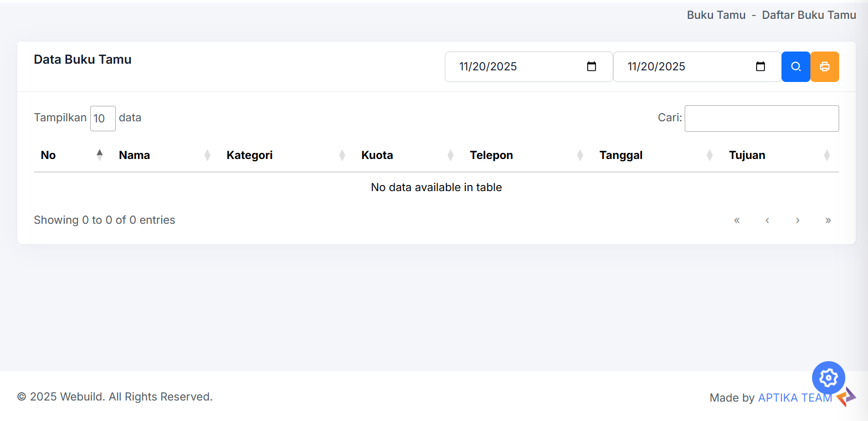Click the copyright Webuild footer text
The height and width of the screenshot is (421, 868).
click(115, 397)
